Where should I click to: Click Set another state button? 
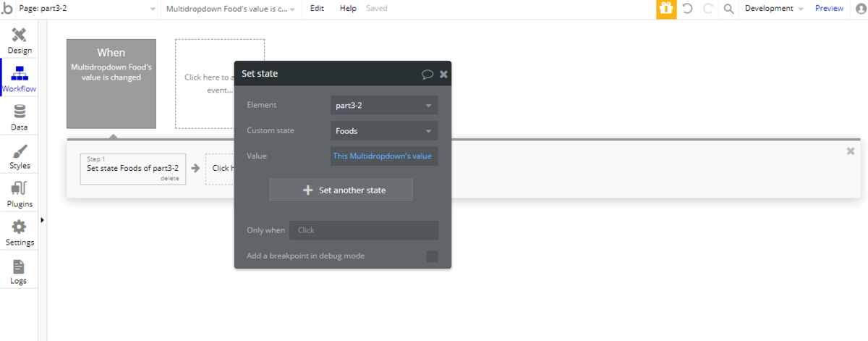click(341, 190)
